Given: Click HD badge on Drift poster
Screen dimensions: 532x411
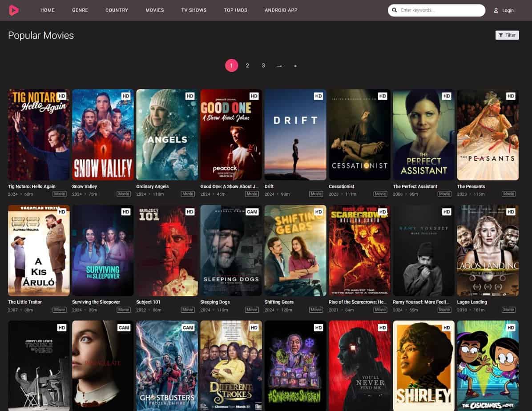Looking at the screenshot, I should pyautogui.click(x=318, y=96).
